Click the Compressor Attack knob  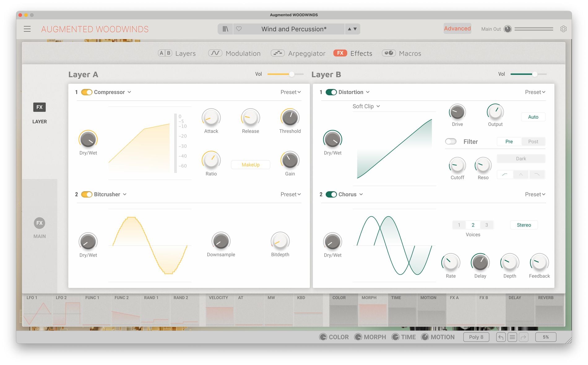coord(211,118)
